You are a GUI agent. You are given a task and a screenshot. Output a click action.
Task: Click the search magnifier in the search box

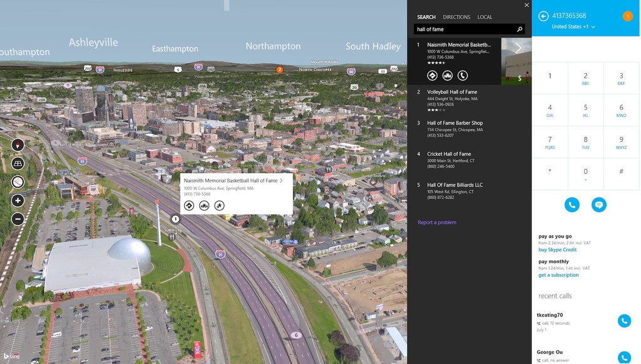point(520,29)
